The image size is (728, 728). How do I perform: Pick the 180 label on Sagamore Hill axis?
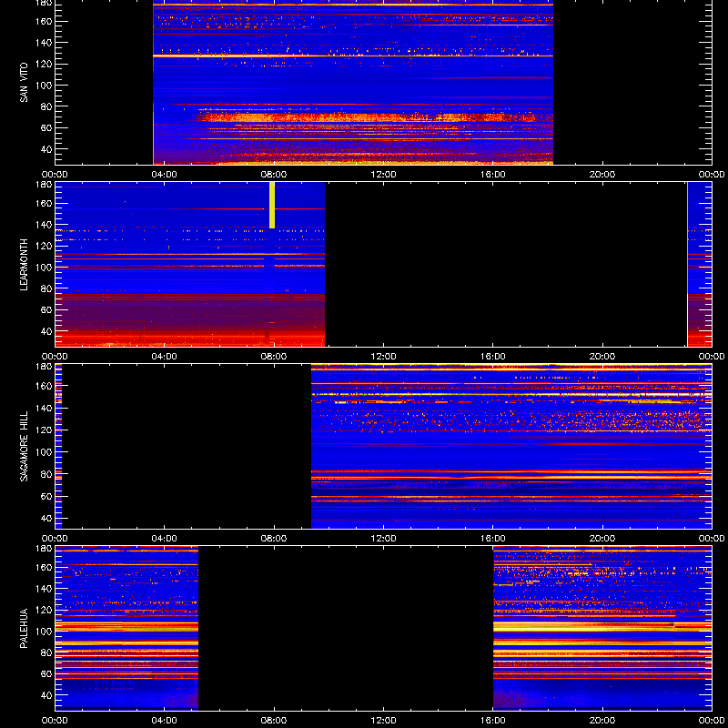(x=44, y=366)
